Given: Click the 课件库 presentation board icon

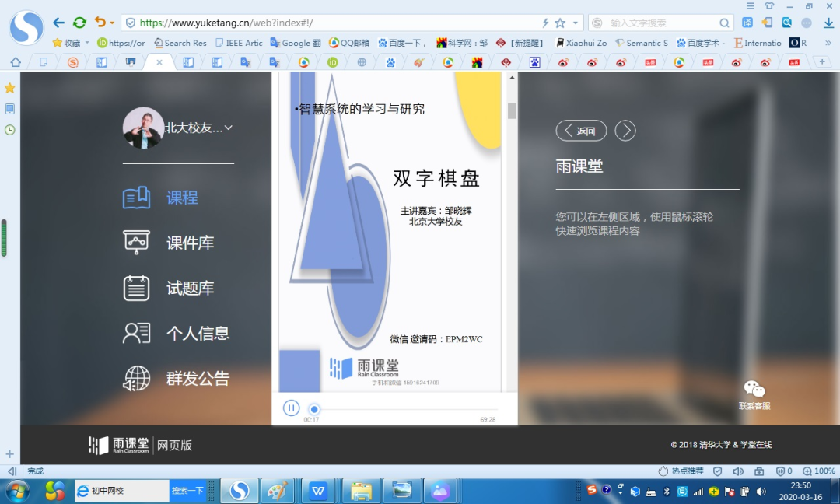Looking at the screenshot, I should click(136, 243).
